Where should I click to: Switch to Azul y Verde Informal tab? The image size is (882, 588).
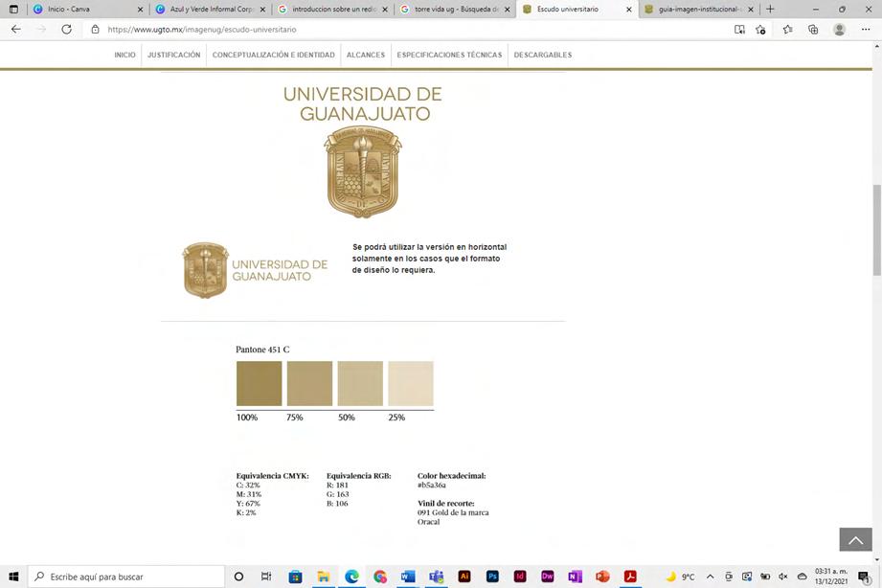(x=211, y=9)
